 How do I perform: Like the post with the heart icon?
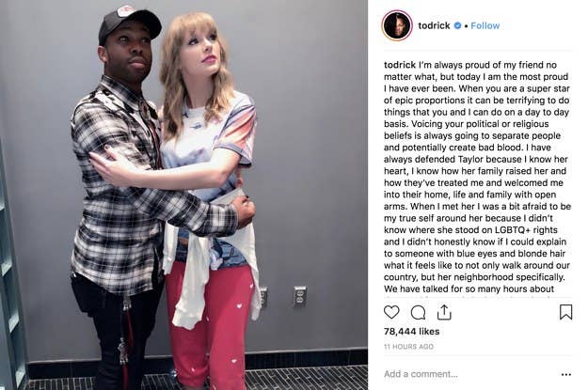click(x=391, y=312)
